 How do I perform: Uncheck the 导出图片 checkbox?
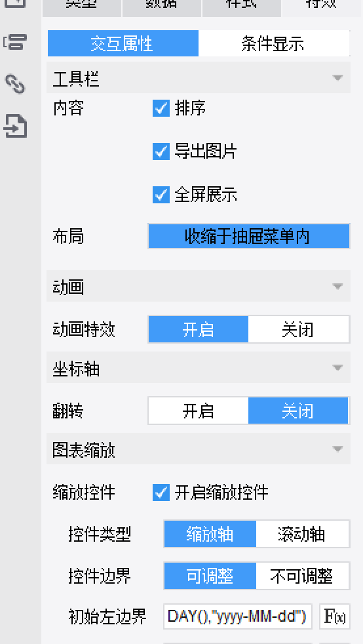pos(161,151)
